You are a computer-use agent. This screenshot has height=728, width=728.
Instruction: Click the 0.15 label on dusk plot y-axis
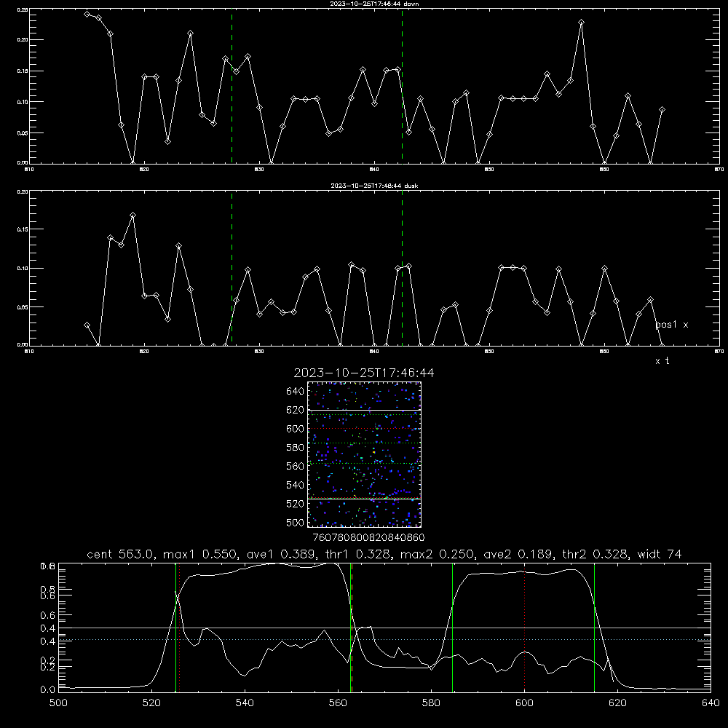pos(23,229)
